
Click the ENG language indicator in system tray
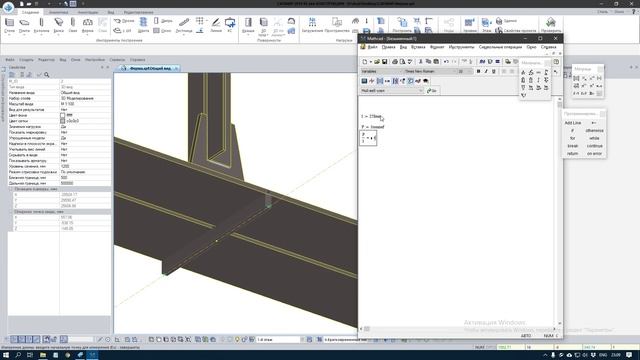(604, 355)
